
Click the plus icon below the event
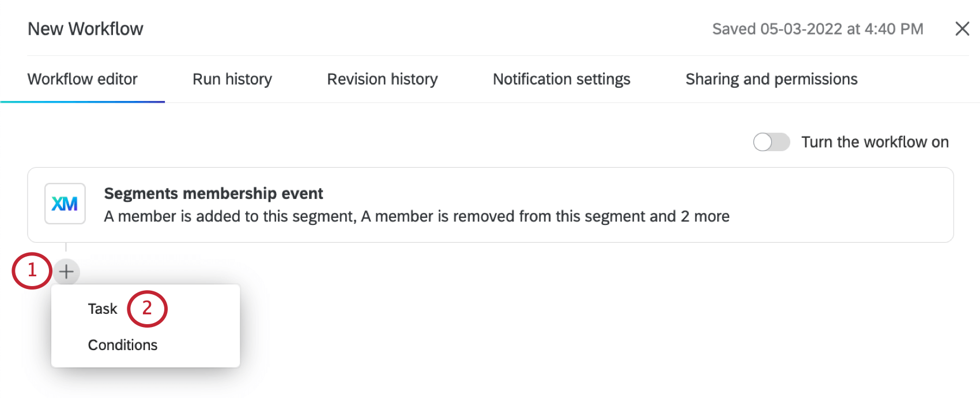pyautogui.click(x=66, y=271)
